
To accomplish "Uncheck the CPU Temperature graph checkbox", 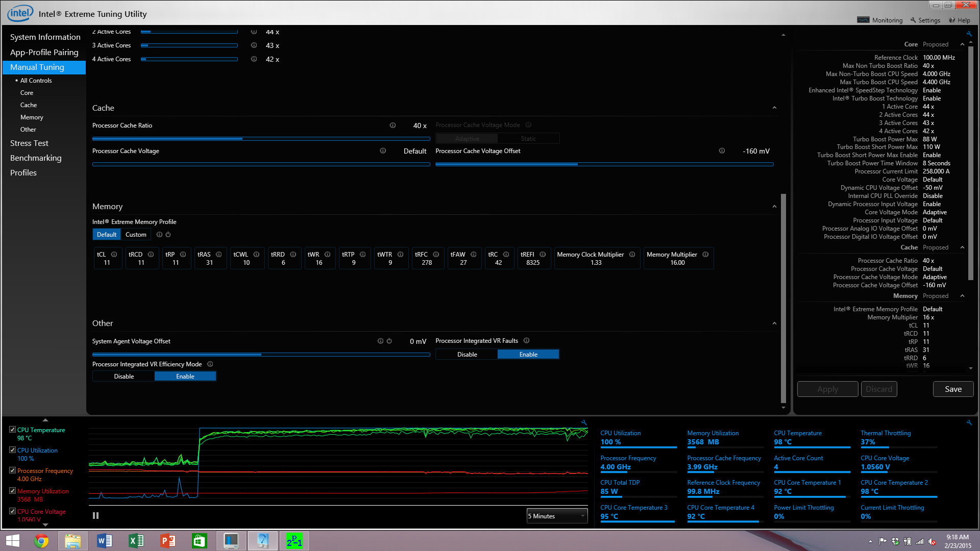I will coord(12,430).
